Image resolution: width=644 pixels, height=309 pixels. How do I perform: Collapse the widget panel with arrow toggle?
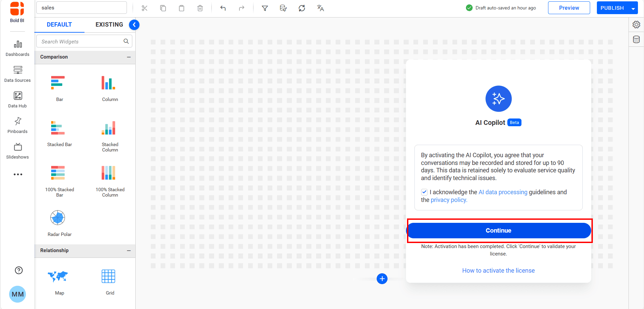point(134,25)
